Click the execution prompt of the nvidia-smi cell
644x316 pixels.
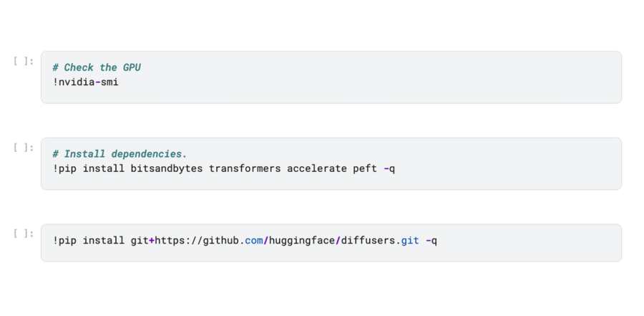pyautogui.click(x=24, y=61)
